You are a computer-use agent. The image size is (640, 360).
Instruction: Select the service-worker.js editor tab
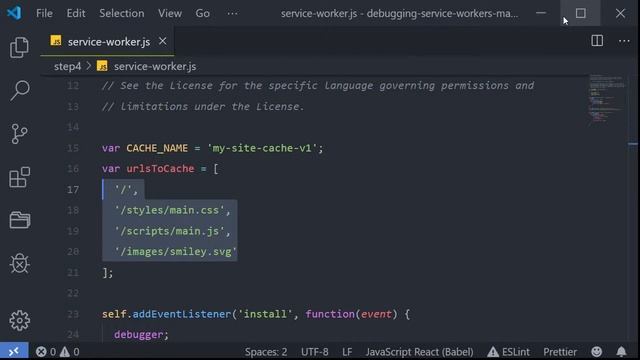(x=107, y=41)
